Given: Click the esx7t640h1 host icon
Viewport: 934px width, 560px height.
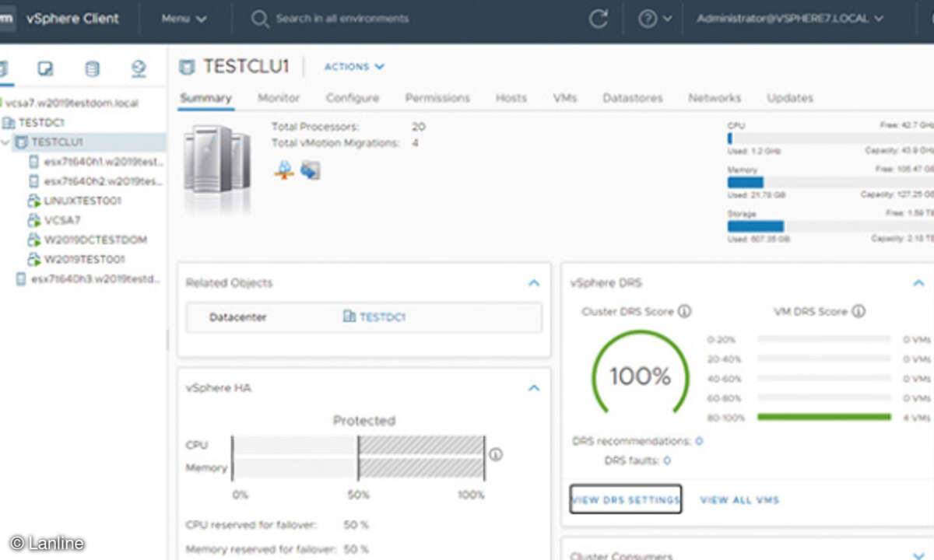Looking at the screenshot, I should pyautogui.click(x=33, y=162).
